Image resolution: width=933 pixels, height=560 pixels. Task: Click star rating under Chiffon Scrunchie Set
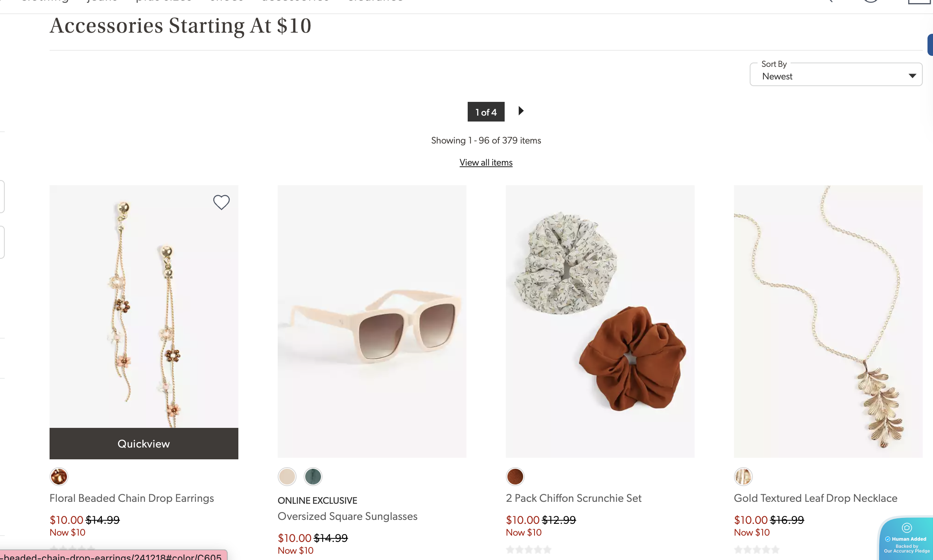click(529, 549)
